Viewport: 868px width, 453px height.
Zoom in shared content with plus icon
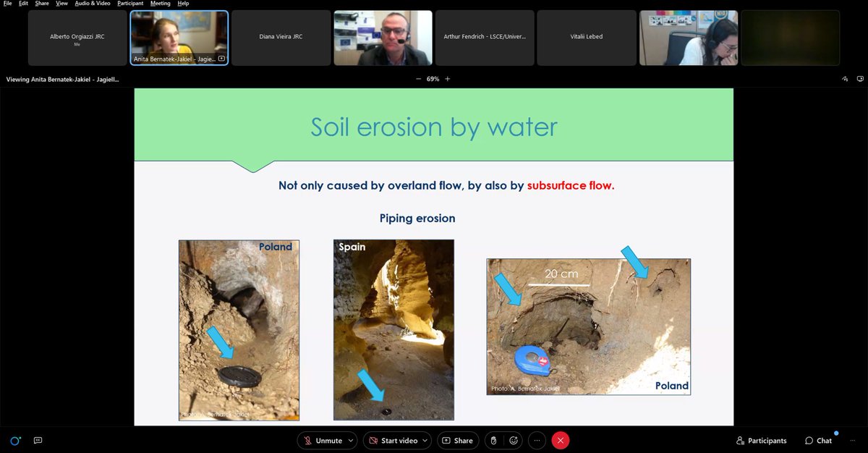[447, 79]
